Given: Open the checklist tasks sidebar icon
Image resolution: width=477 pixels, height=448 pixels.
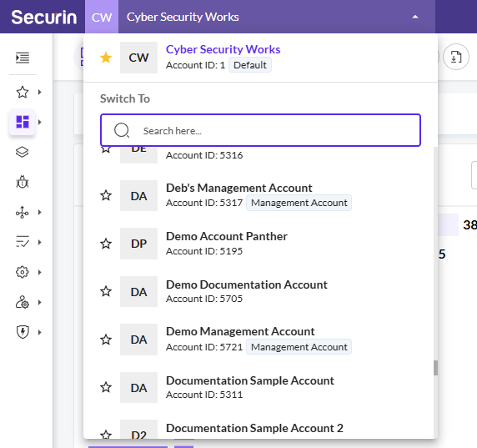Looking at the screenshot, I should [23, 242].
